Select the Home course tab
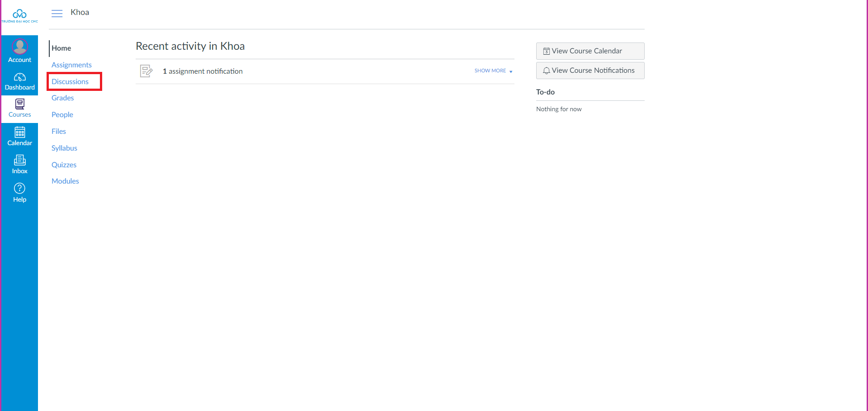This screenshot has width=868, height=411. click(x=61, y=48)
